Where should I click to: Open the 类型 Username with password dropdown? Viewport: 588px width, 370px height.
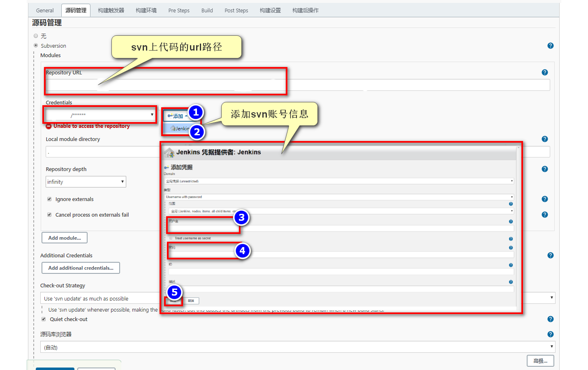point(340,197)
